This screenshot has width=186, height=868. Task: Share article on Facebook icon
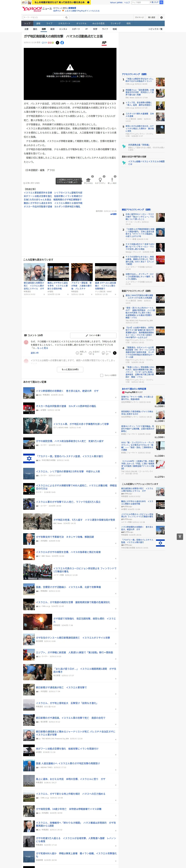pos(62,43)
